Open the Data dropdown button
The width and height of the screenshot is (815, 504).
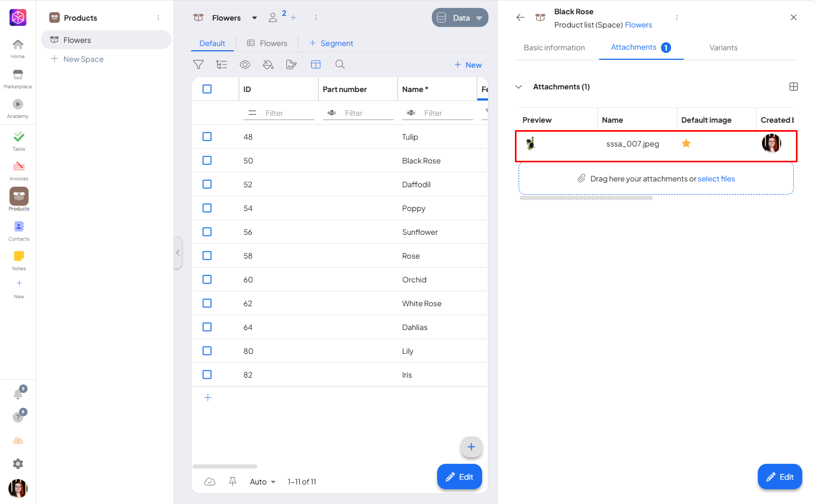[x=460, y=18]
